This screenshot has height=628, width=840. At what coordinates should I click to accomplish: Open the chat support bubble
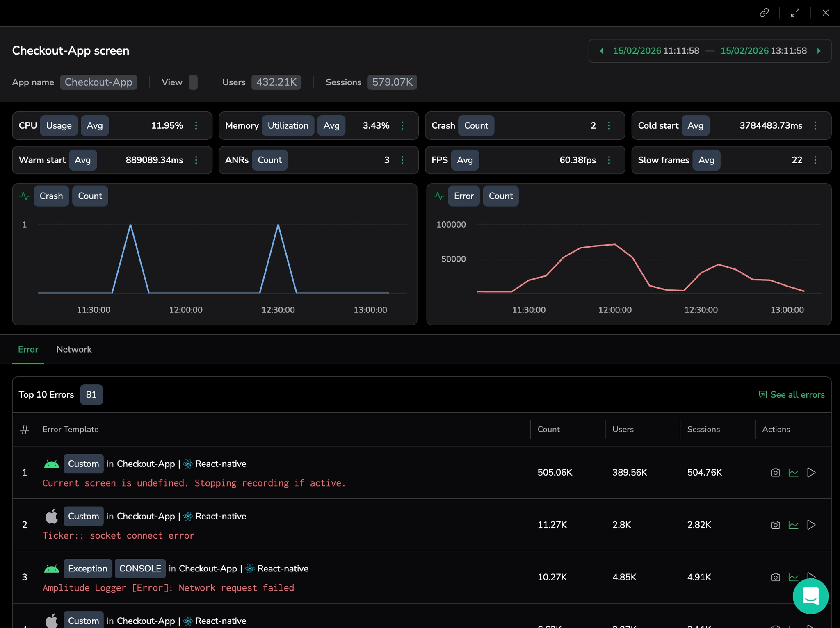pos(810,596)
